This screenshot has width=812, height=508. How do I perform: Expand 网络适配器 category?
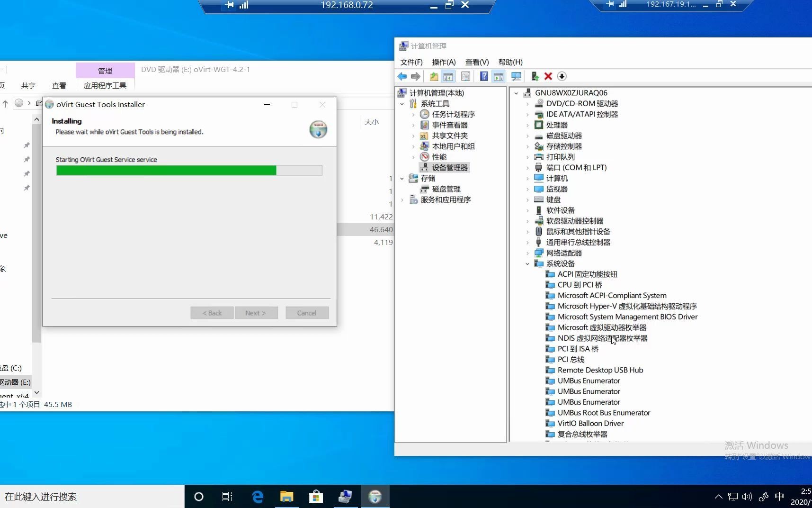point(527,253)
